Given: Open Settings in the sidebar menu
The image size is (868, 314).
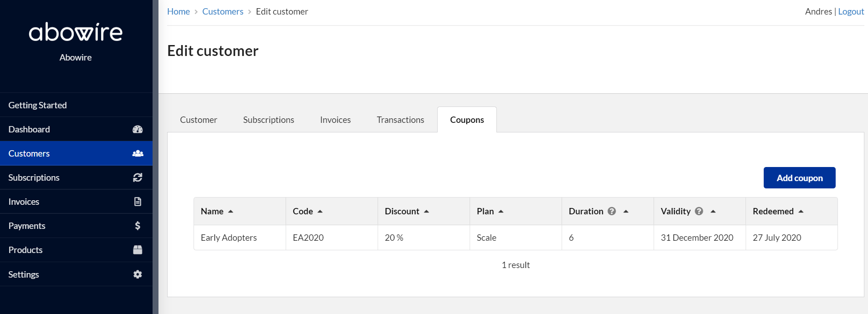Looking at the screenshot, I should point(76,274).
